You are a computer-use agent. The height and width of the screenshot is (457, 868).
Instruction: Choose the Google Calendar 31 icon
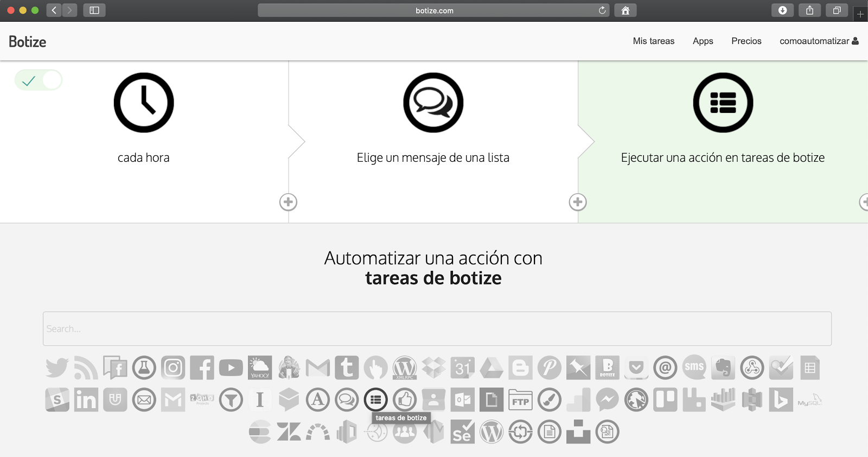(463, 368)
